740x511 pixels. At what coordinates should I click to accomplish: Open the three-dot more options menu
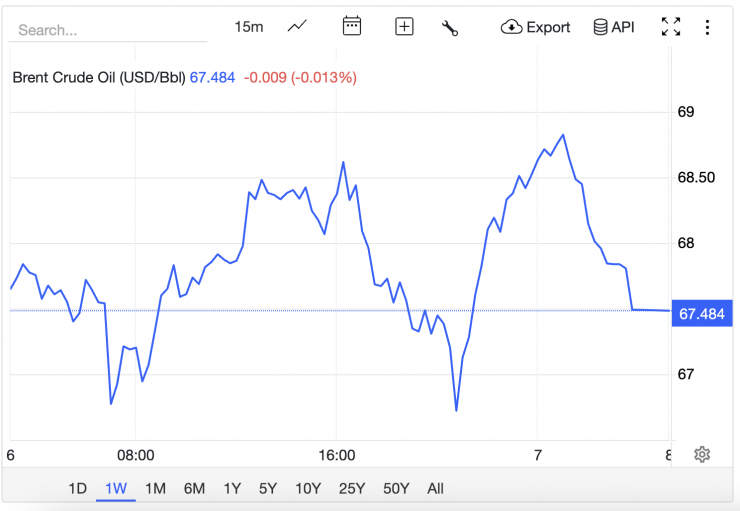tap(708, 27)
